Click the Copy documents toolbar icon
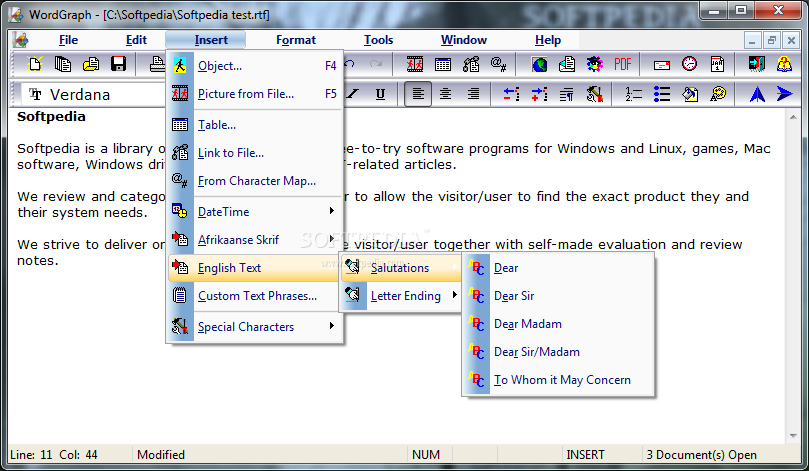Viewport: 809px width, 471px height. coord(63,64)
